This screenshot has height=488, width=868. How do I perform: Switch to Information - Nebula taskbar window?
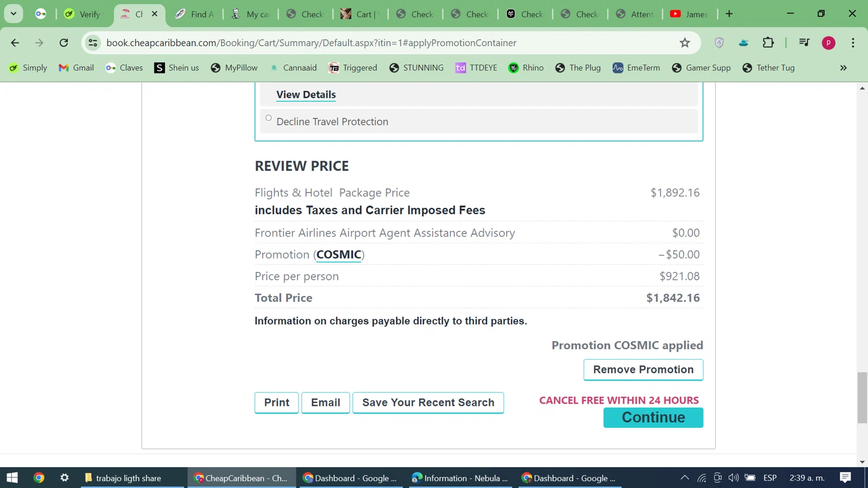tap(461, 478)
